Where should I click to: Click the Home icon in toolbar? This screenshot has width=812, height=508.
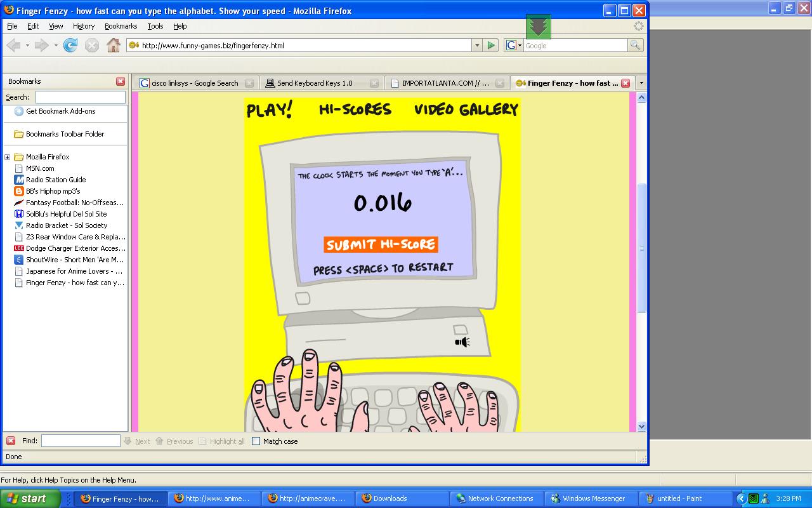pyautogui.click(x=114, y=45)
